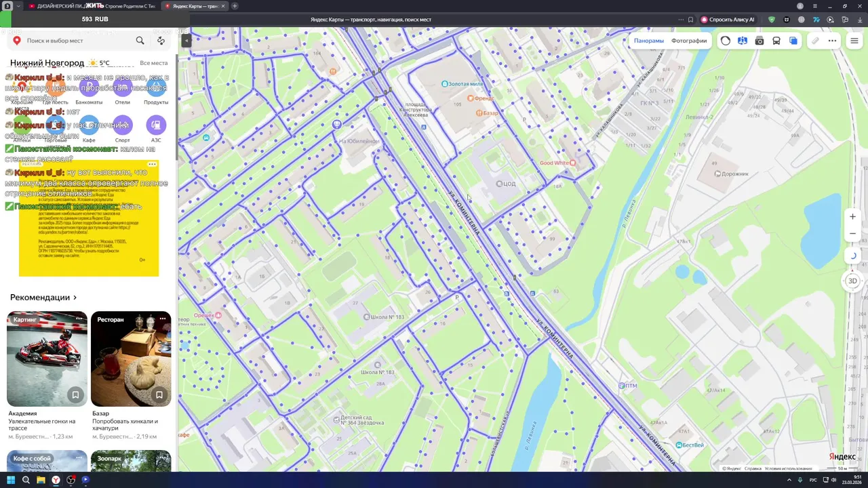Viewport: 868px width, 488px height.
Task: Open the map three-dots more menu
Action: pyautogui.click(x=832, y=41)
